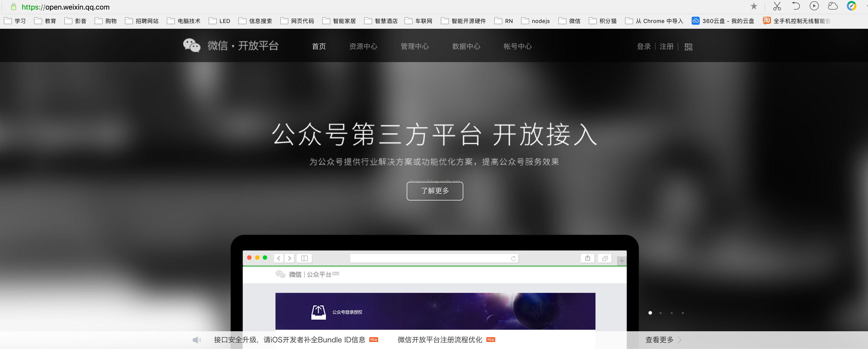Go to 帐号中心 navigation tab

(518, 46)
